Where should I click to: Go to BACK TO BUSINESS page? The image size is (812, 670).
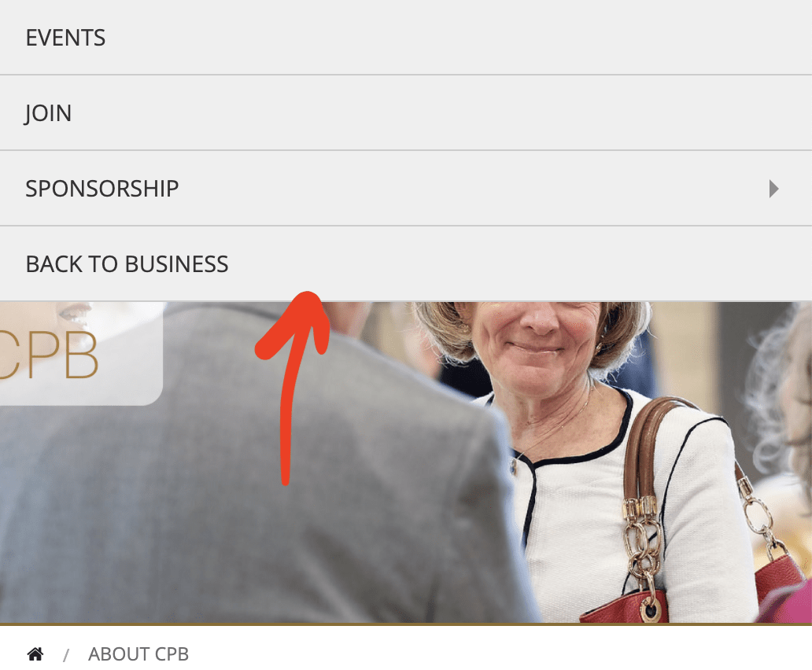[x=406, y=264]
